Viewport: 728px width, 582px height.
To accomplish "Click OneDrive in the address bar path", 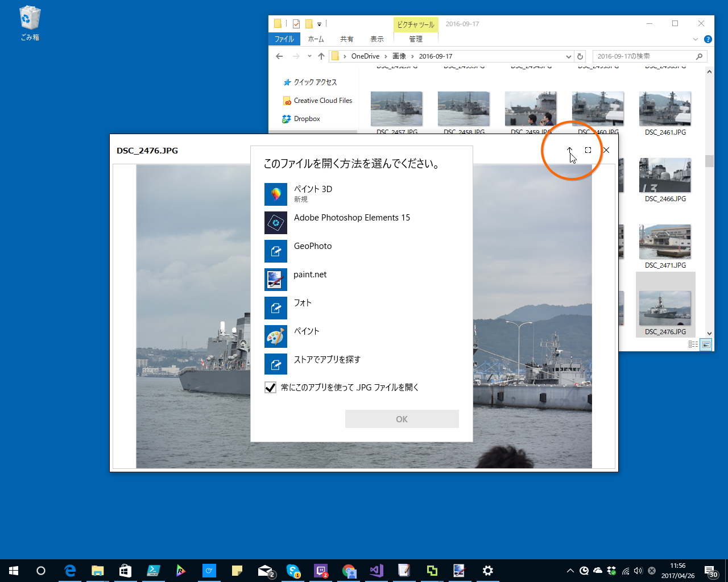I will click(365, 56).
